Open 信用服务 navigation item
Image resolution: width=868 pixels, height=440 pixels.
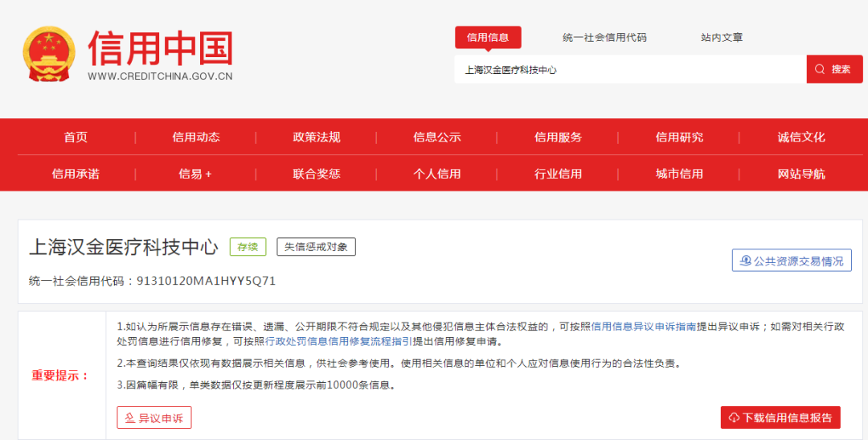point(558,137)
